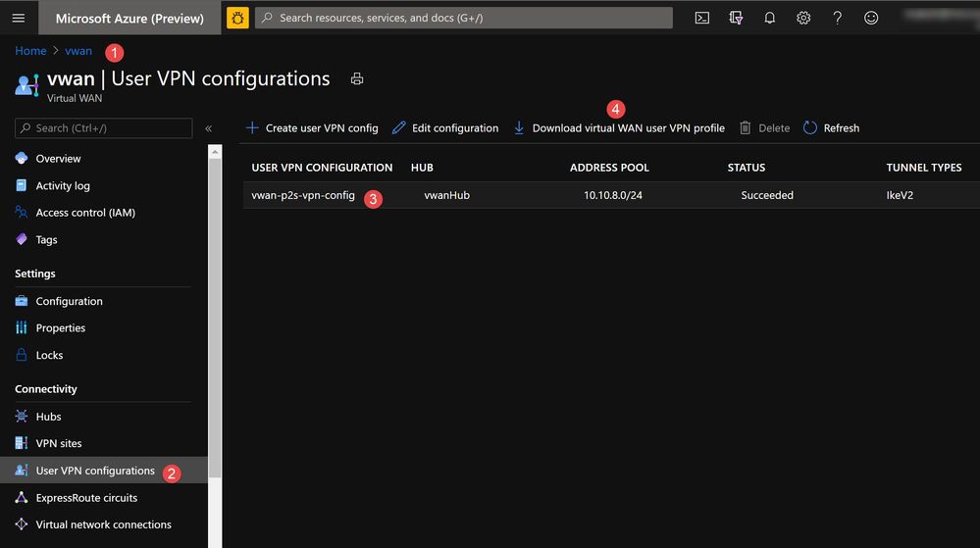This screenshot has width=980, height=548.
Task: Click the Succeeded status cell
Action: [767, 195]
